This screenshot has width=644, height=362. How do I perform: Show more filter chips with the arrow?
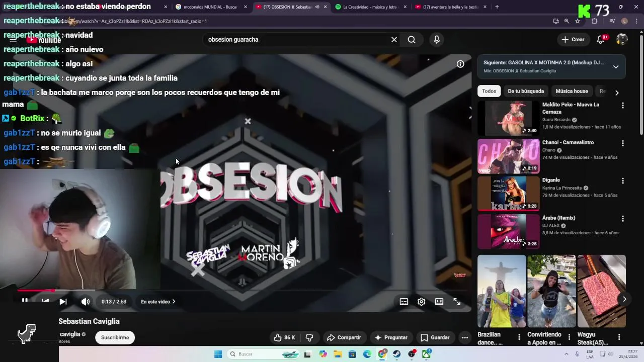617,93
